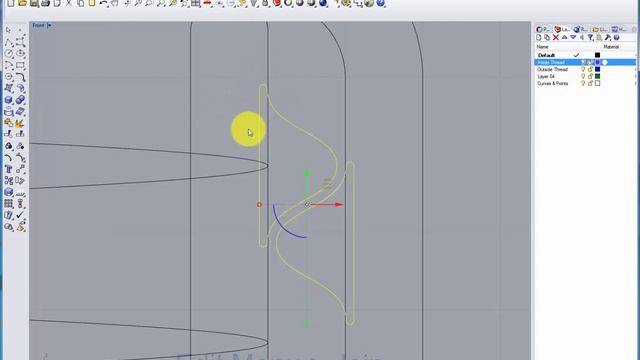Select the Default layer row
Image resolution: width=640 pixels, height=360 pixels.
[585, 55]
